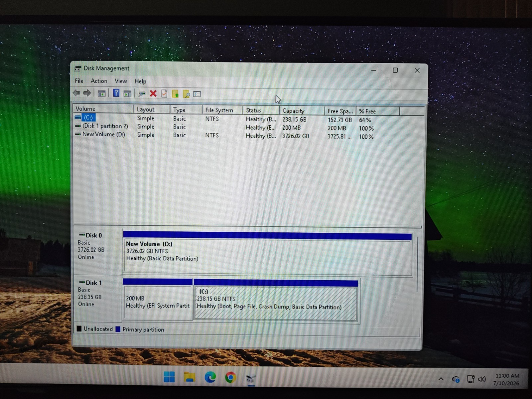The height and width of the screenshot is (399, 532).
Task: Click the Properties checkmark-page toolbar icon
Action: [x=164, y=94]
